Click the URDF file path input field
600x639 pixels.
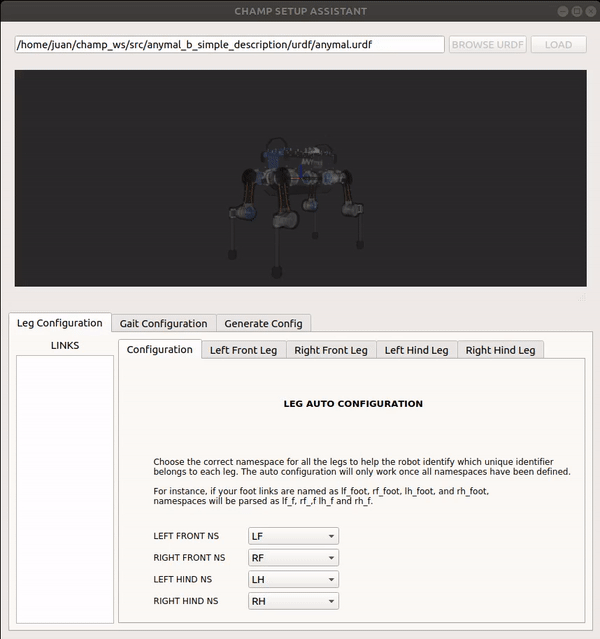point(229,44)
